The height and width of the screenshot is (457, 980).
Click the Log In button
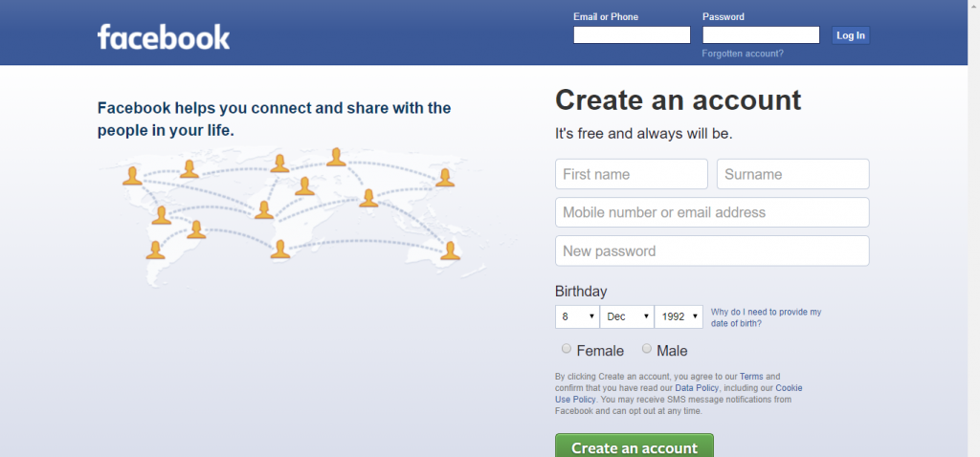(850, 35)
